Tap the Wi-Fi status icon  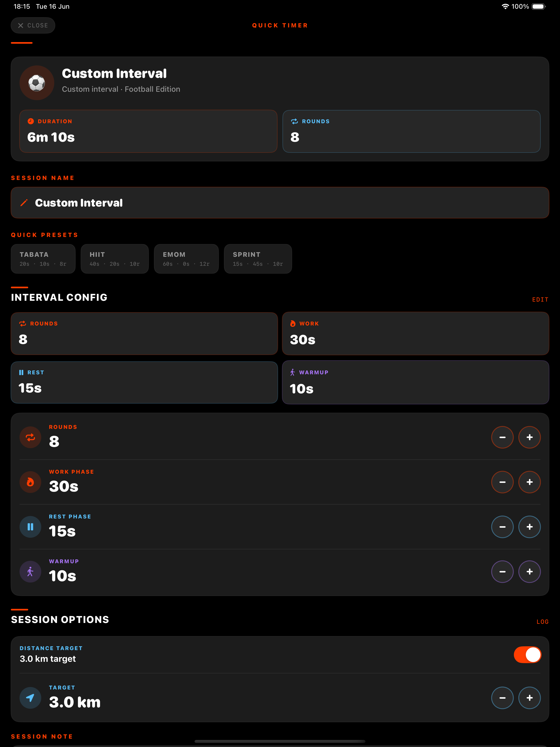coord(505,7)
